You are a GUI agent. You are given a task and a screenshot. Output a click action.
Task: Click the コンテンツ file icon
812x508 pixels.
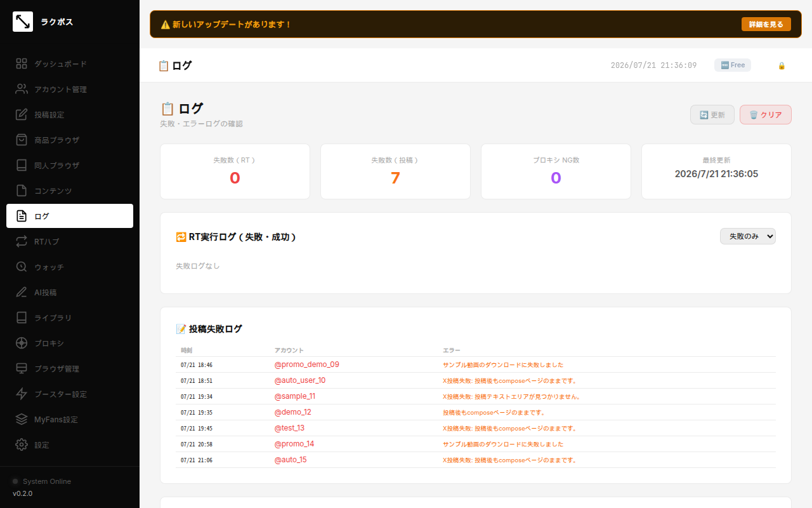coord(22,190)
